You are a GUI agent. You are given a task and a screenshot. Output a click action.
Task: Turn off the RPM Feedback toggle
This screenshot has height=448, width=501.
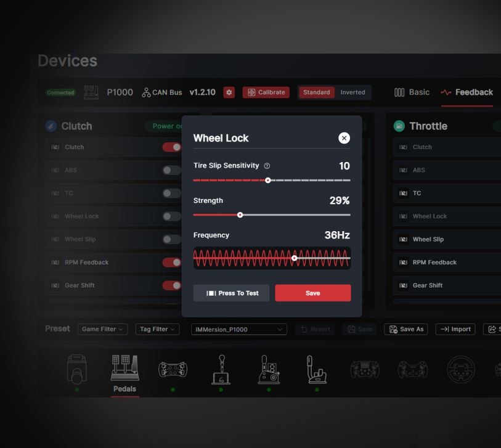point(171,263)
